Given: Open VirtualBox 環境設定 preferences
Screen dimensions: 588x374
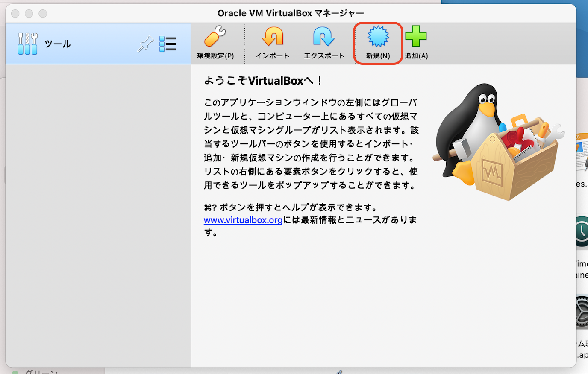Looking at the screenshot, I should [x=215, y=43].
